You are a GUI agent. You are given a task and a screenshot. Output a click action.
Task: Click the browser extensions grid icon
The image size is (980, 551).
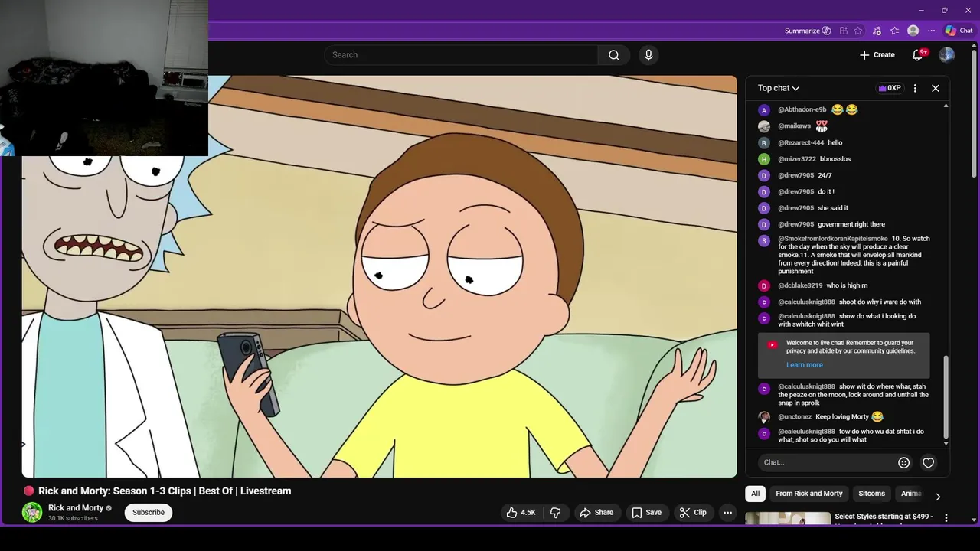pos(844,31)
